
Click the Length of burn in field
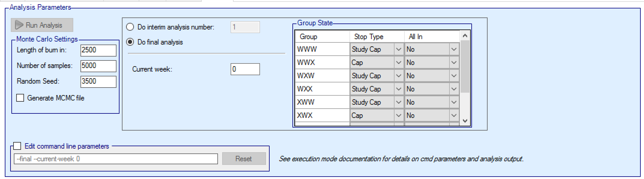click(x=98, y=50)
